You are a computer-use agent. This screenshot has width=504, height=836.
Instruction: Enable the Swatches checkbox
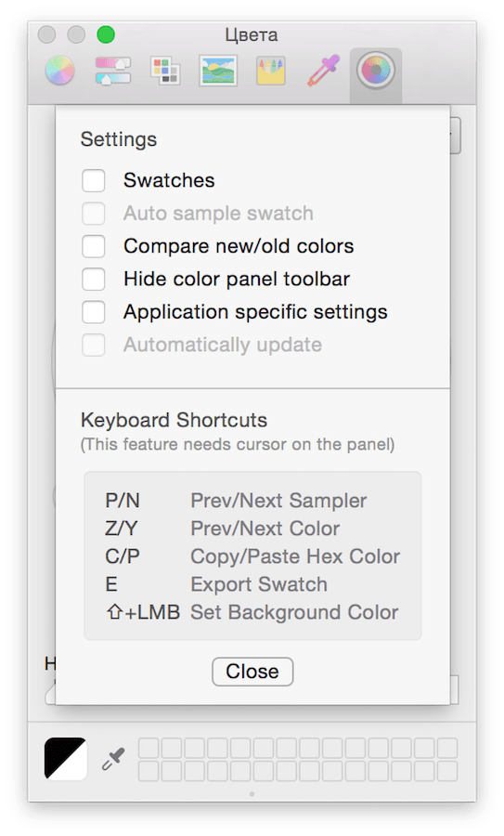tap(93, 181)
